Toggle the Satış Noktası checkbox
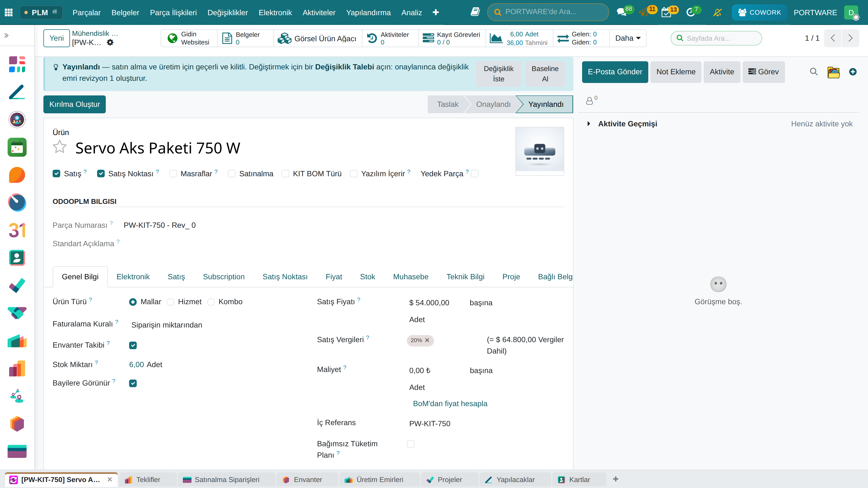This screenshot has height=488, width=868. click(x=101, y=174)
